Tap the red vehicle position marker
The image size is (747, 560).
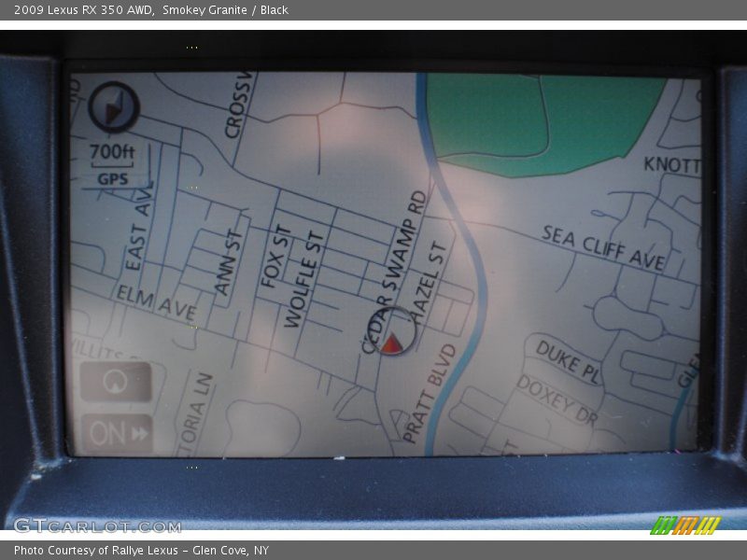tap(391, 343)
